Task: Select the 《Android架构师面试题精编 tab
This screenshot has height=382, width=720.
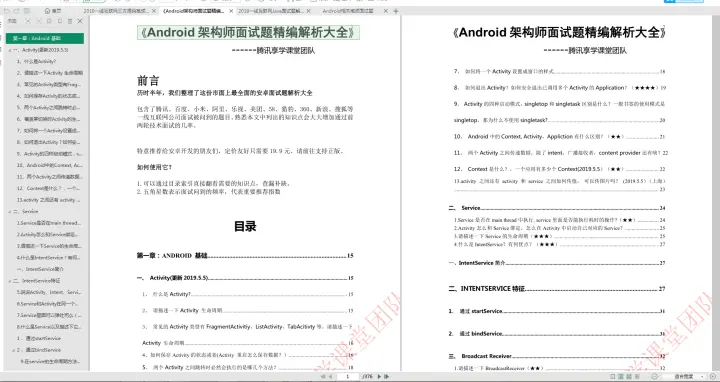Action: click(x=193, y=11)
